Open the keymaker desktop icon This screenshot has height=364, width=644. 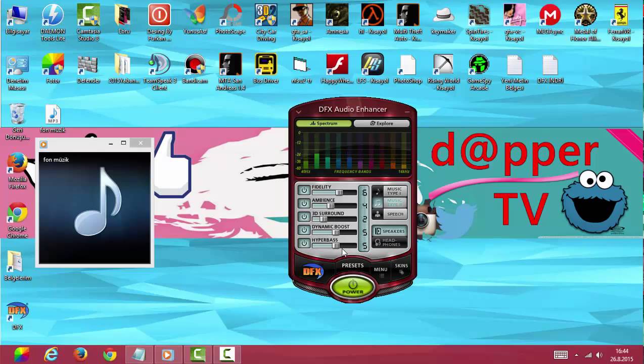click(x=443, y=19)
